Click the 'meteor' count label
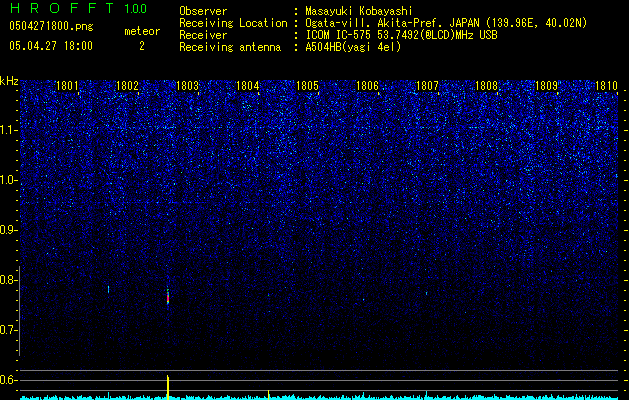Screen dimensions: 629x400 click(x=142, y=31)
